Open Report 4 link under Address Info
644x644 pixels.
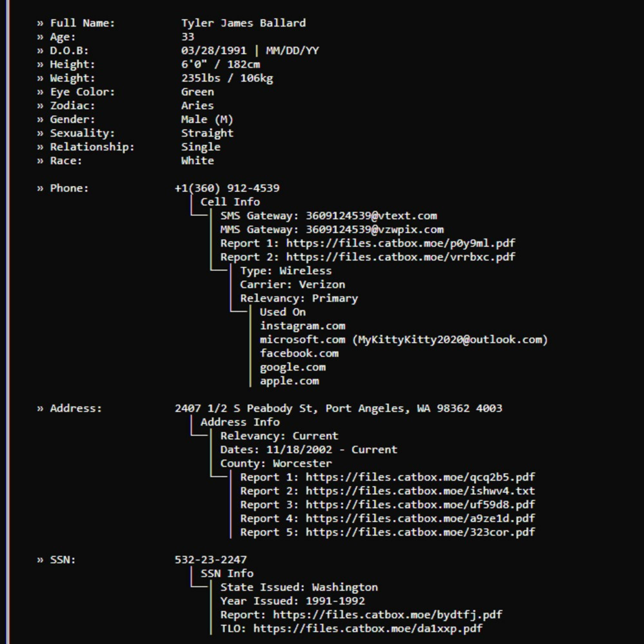(x=420, y=518)
